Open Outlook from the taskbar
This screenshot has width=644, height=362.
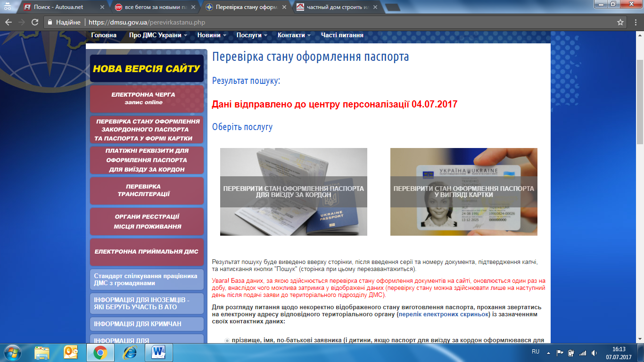tap(71, 353)
